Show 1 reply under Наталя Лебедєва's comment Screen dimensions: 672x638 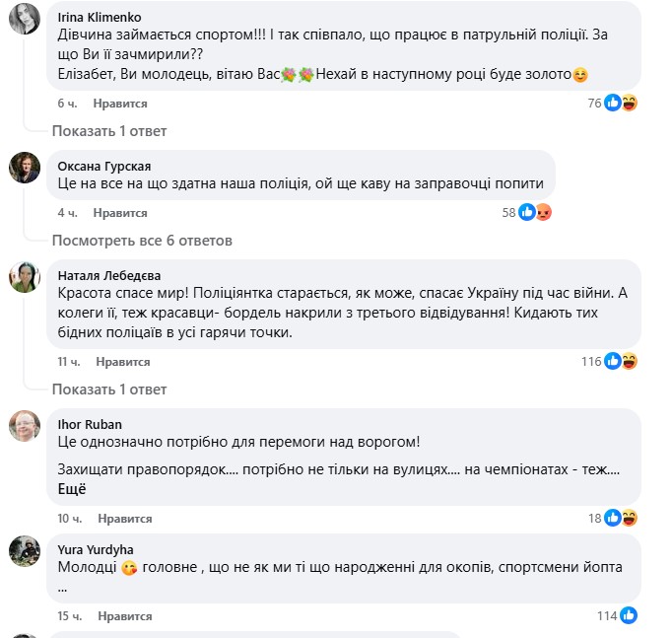(109, 389)
